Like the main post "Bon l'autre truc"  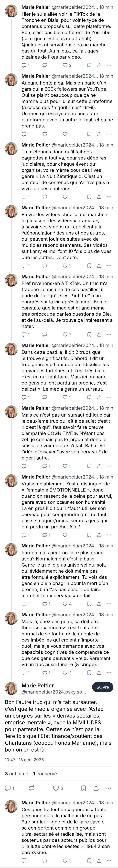pyautogui.click(x=56, y=788)
